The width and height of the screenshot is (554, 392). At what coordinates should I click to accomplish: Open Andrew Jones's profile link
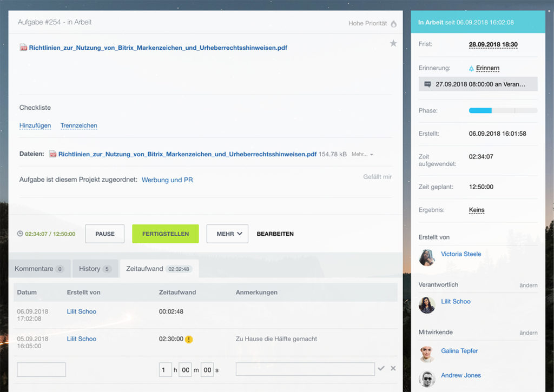461,375
